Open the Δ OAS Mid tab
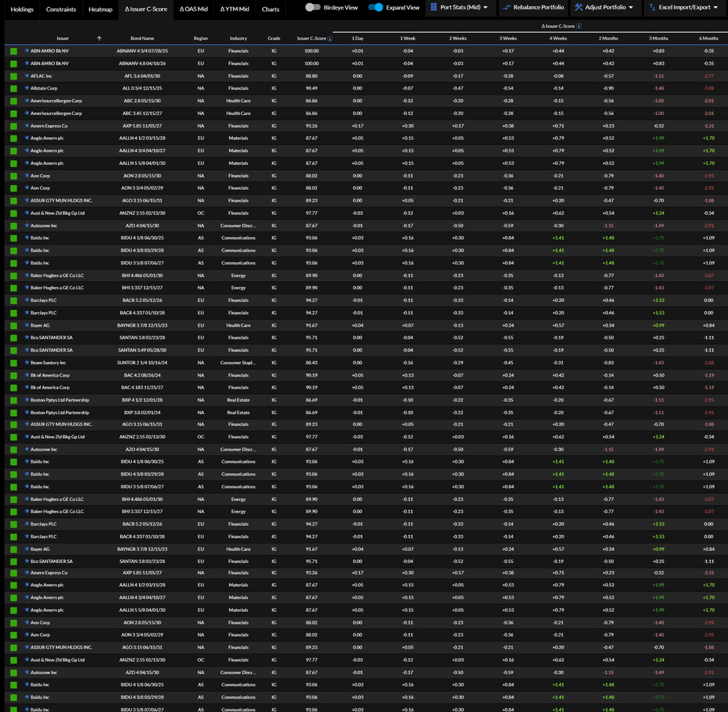 (194, 9)
